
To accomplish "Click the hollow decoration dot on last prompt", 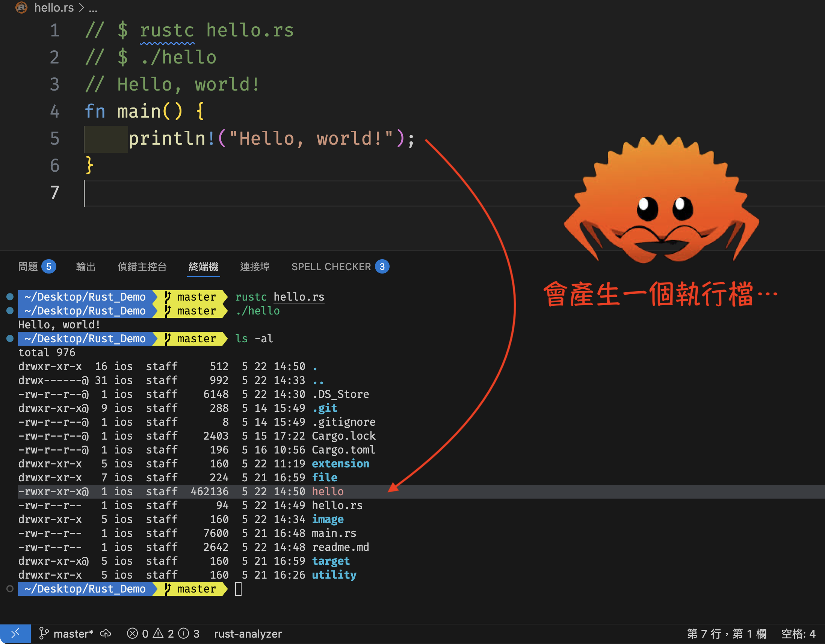I will 10,589.
